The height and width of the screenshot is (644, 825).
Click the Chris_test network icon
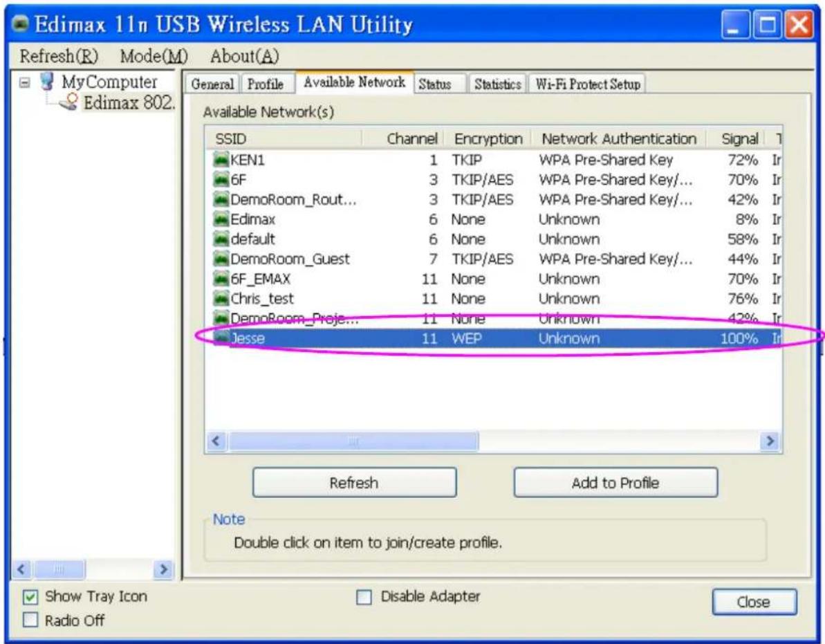pos(221,298)
